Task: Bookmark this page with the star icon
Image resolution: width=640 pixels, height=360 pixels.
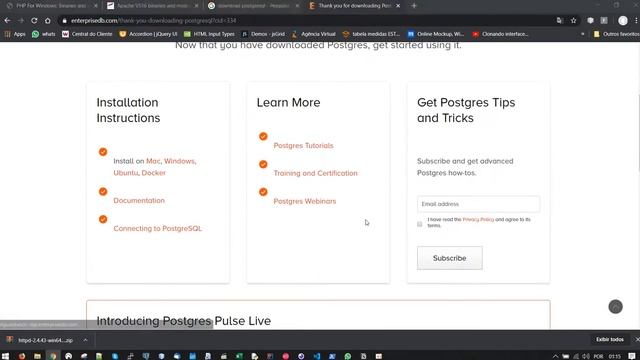Action: [x=573, y=20]
